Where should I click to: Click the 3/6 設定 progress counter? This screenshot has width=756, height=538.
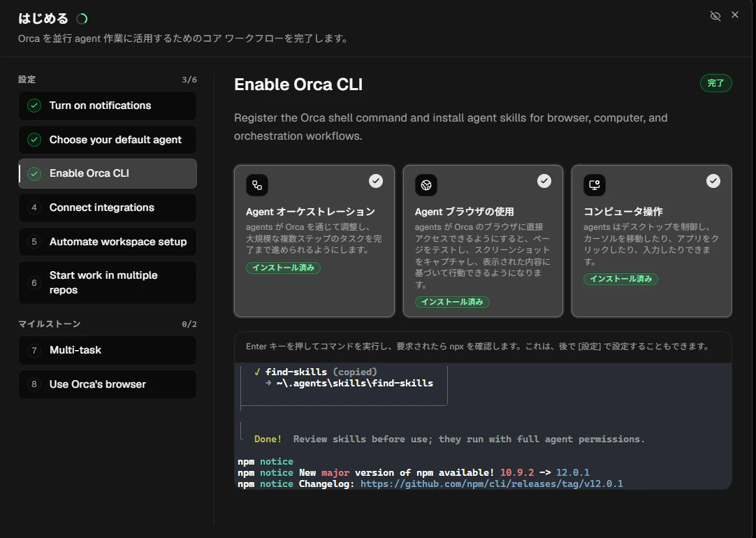[x=189, y=80]
